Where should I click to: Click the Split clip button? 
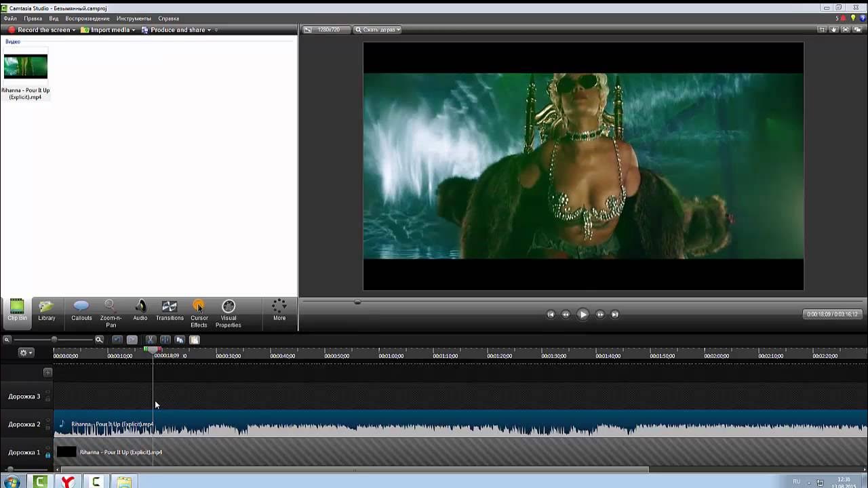click(x=165, y=340)
